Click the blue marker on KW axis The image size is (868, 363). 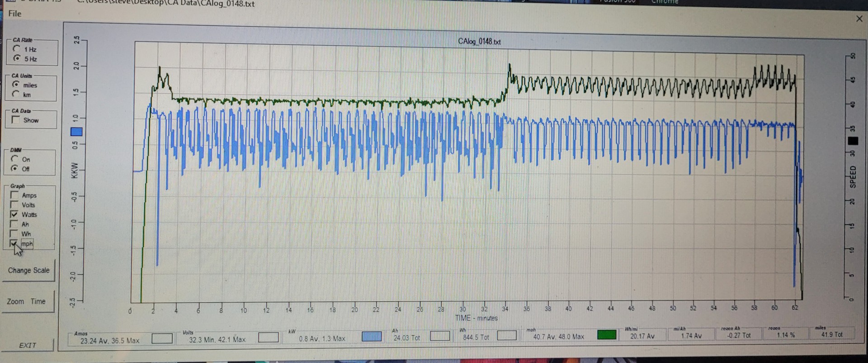coord(76,132)
